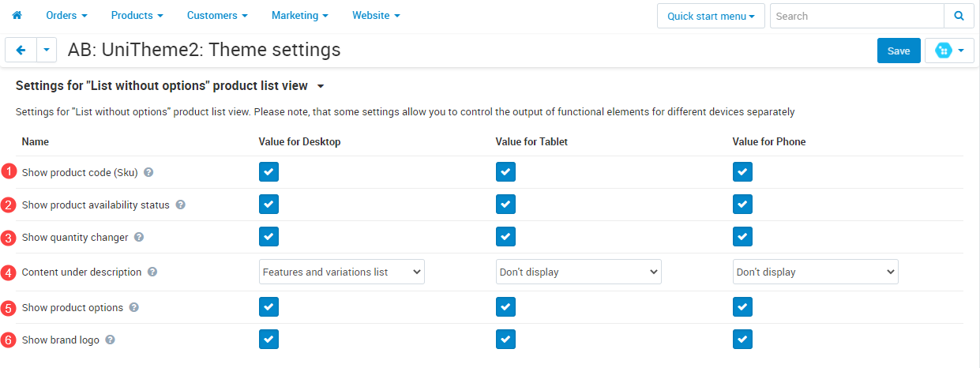Collapse the List without options settings section

tap(171, 86)
